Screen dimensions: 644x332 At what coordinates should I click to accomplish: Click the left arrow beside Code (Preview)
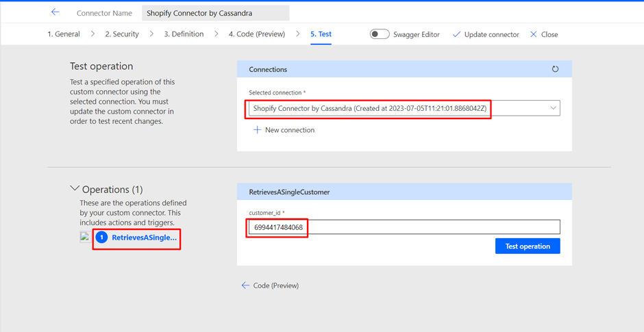245,285
